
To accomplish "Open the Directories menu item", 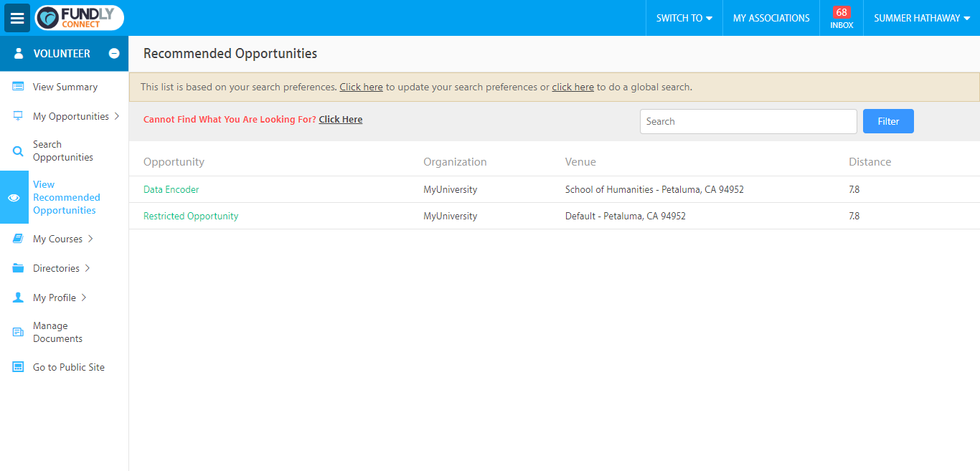I will pos(56,268).
